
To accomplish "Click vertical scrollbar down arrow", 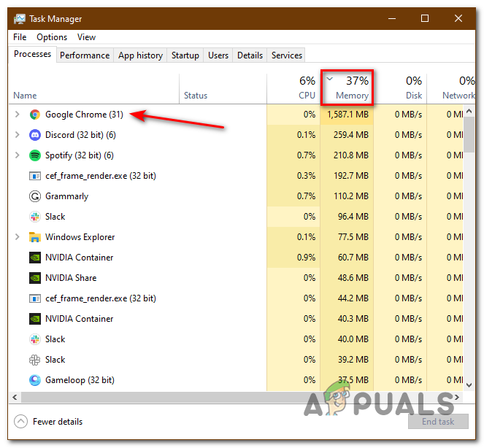I will (469, 385).
